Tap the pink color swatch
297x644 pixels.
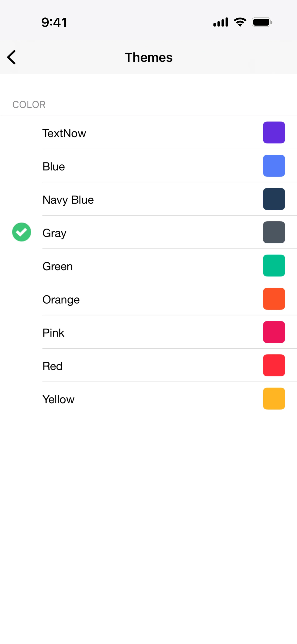[x=274, y=332]
